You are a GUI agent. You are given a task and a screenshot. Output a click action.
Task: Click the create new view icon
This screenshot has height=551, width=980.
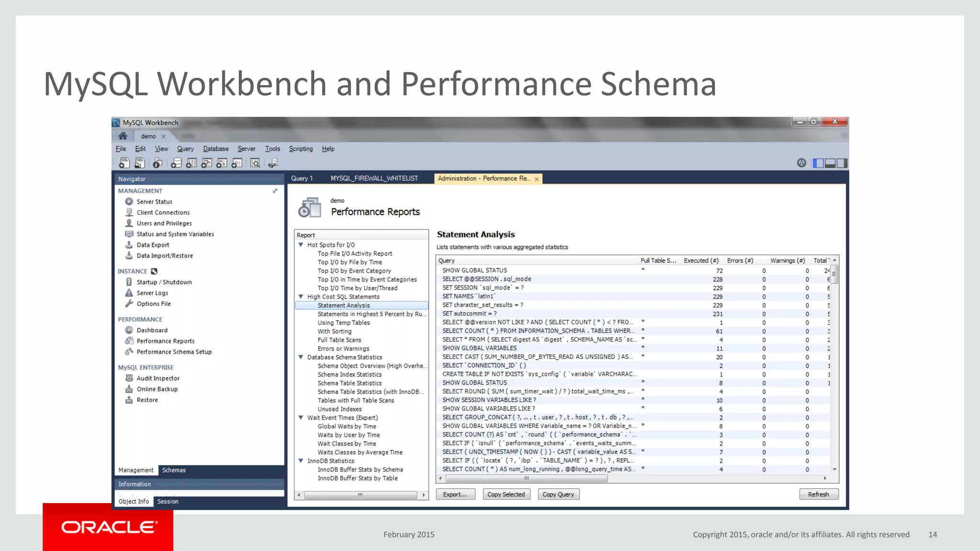(206, 163)
